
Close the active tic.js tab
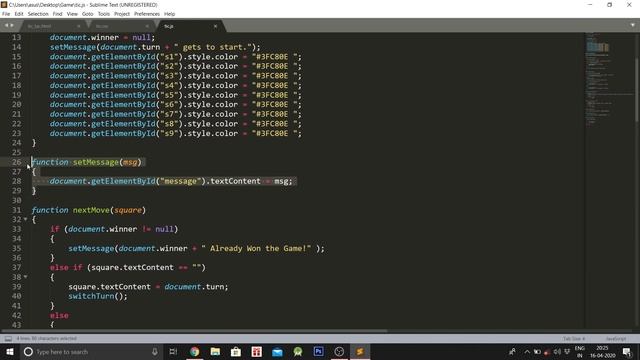[x=216, y=26]
